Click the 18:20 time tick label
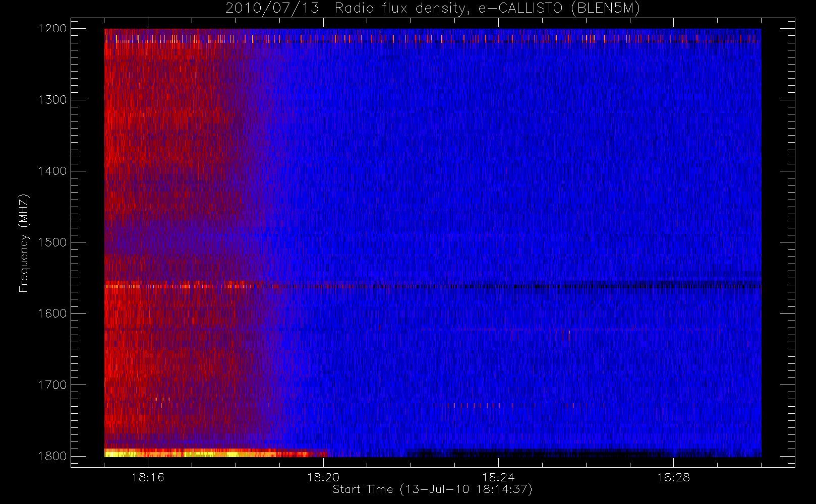Viewport: 816px width, 504px height. (x=323, y=477)
